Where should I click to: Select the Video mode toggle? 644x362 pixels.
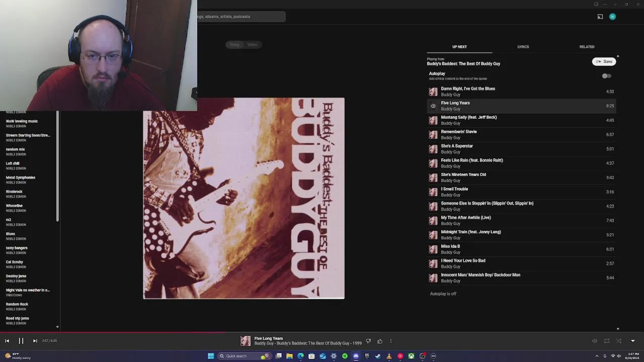pos(253,45)
